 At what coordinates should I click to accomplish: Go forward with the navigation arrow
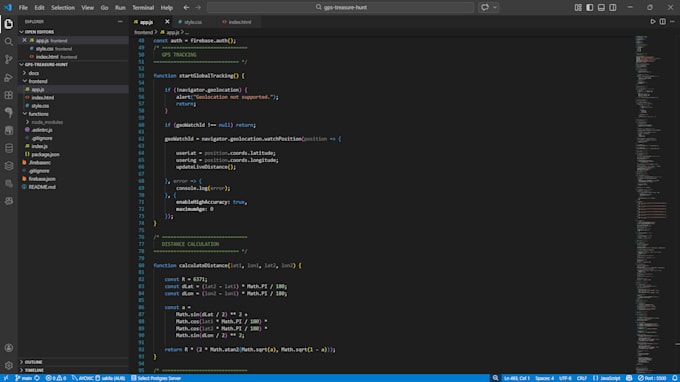pos(198,7)
